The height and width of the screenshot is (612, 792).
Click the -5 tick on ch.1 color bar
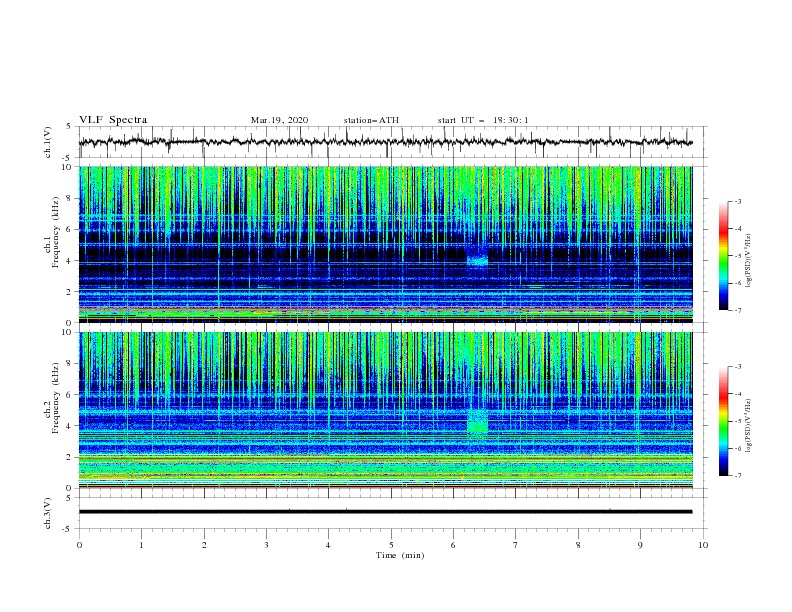(x=737, y=256)
